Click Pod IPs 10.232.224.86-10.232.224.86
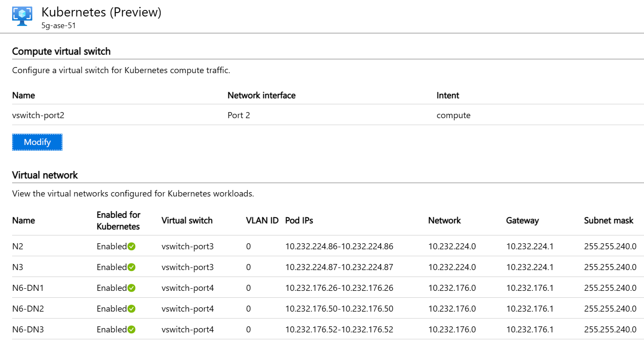The width and height of the screenshot is (644, 351). 339,247
